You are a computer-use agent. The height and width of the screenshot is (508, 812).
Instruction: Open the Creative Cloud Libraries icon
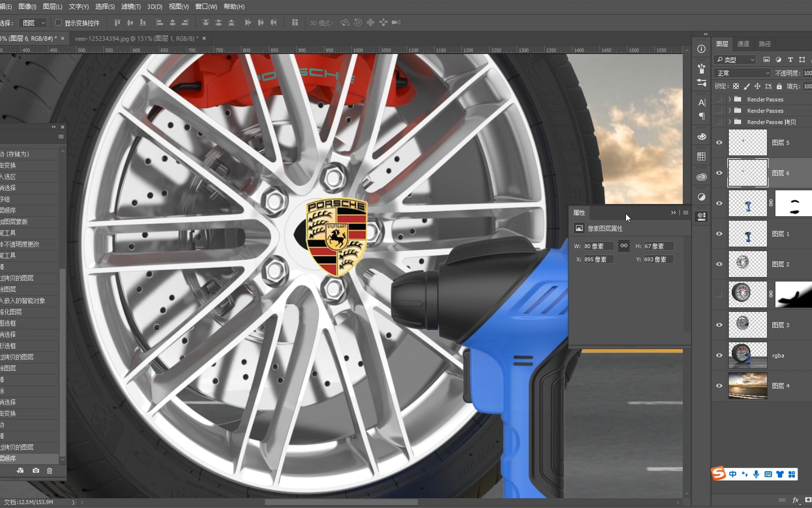pyautogui.click(x=701, y=177)
